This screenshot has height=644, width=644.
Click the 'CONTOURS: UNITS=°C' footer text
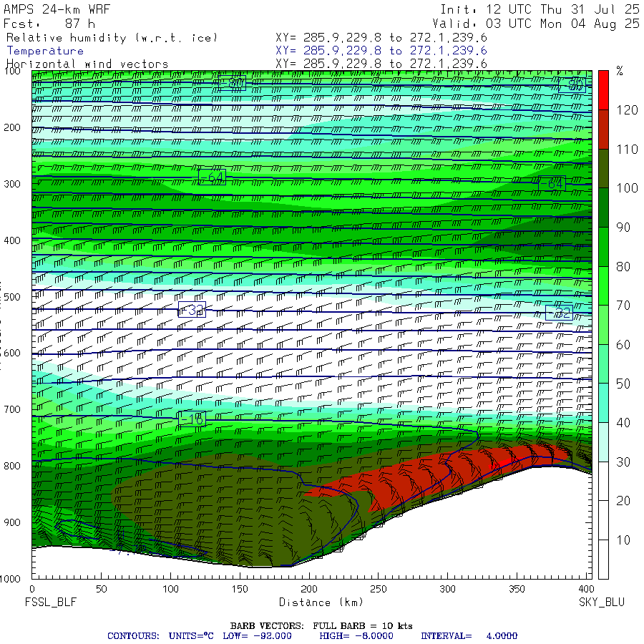160,636
